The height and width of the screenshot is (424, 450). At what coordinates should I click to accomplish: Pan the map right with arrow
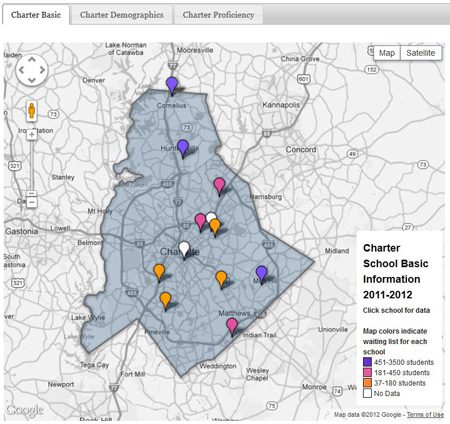point(42,70)
